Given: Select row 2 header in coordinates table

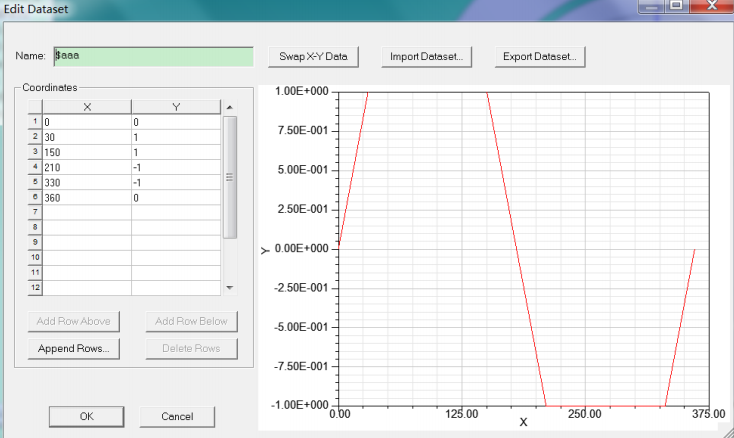Looking at the screenshot, I should click(x=35, y=137).
